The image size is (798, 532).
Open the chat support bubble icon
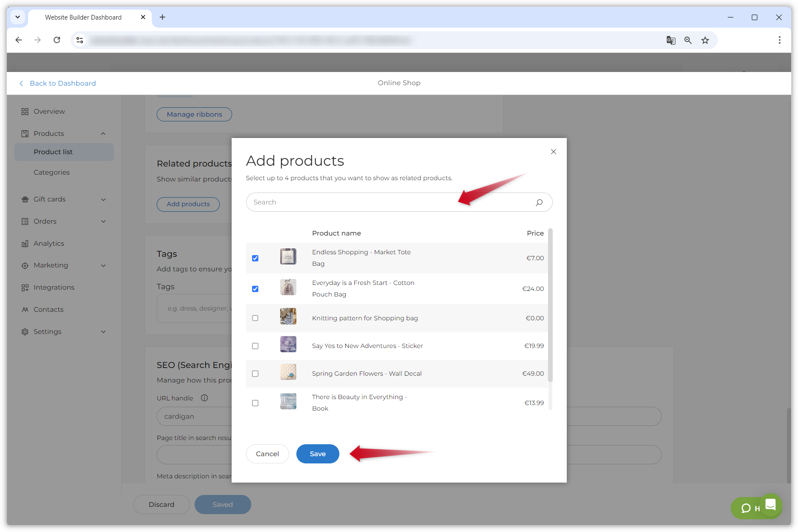[770, 505]
